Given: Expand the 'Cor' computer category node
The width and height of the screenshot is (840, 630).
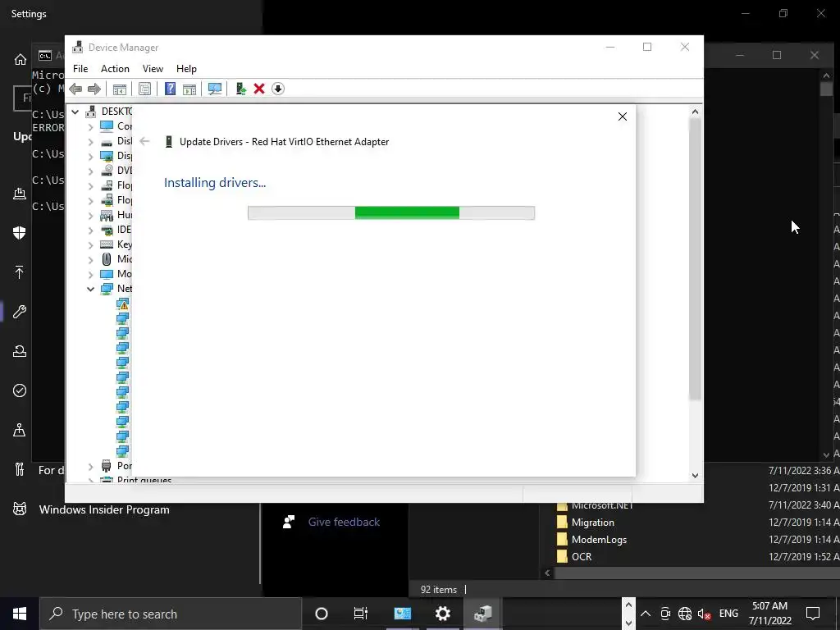Looking at the screenshot, I should coord(90,127).
